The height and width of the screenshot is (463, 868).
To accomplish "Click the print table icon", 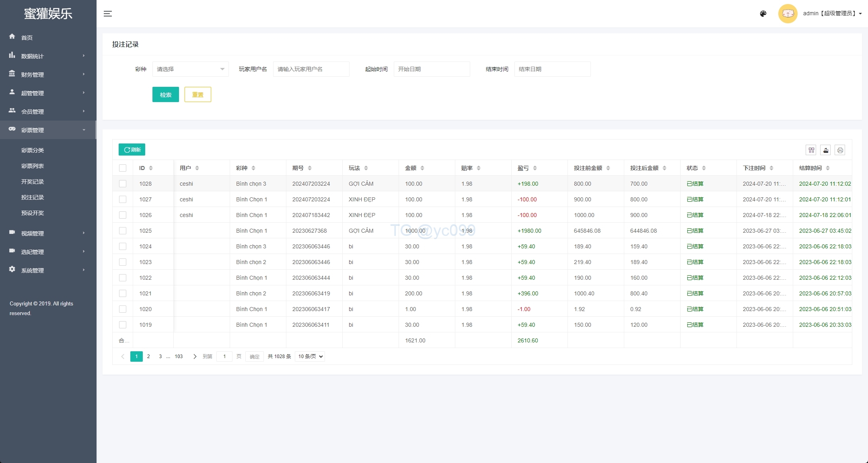I will coord(840,150).
